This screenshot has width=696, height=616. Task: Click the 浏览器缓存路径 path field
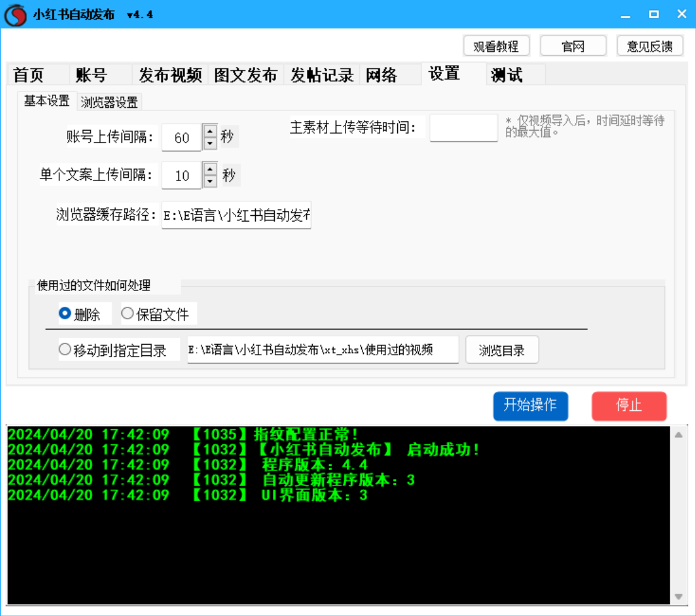(x=236, y=215)
